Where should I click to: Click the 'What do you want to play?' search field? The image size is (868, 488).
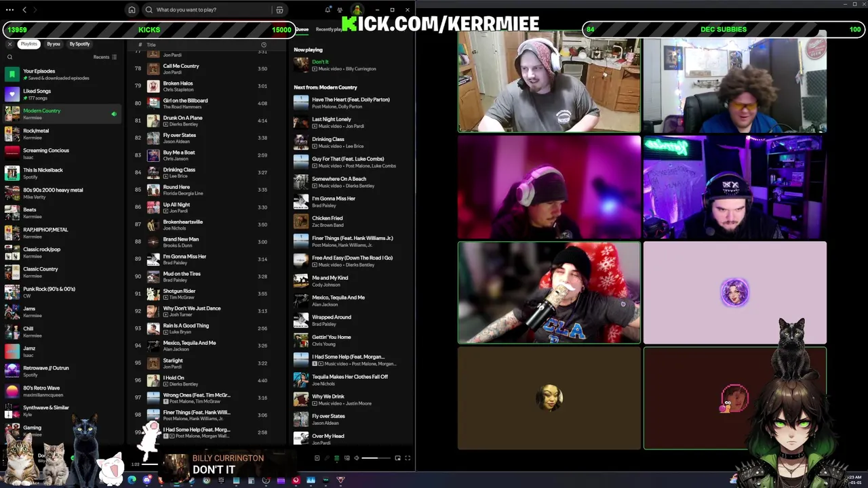[x=214, y=9]
